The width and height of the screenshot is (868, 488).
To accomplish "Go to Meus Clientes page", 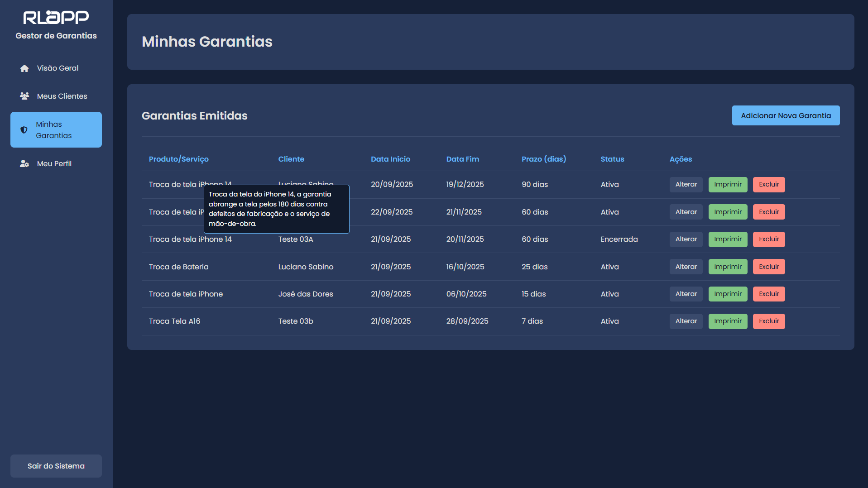I will pyautogui.click(x=62, y=96).
